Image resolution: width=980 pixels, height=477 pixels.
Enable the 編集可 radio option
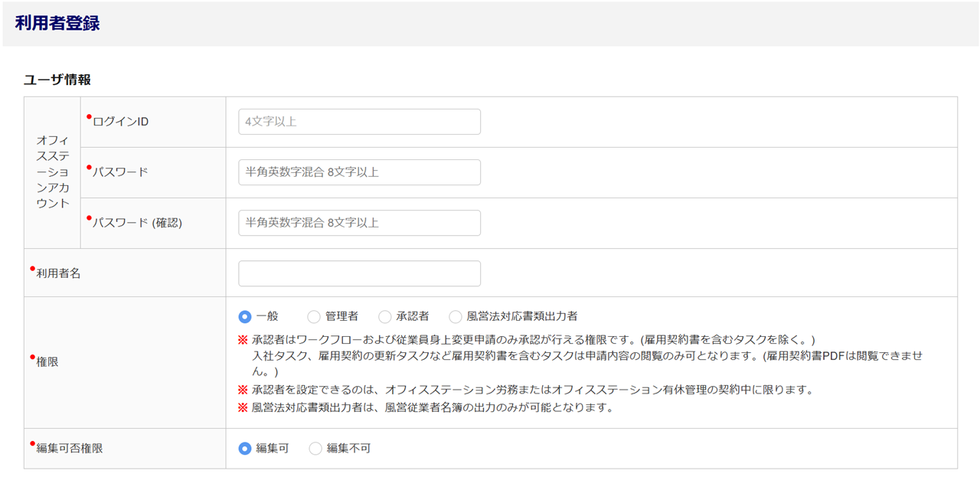pyautogui.click(x=245, y=449)
